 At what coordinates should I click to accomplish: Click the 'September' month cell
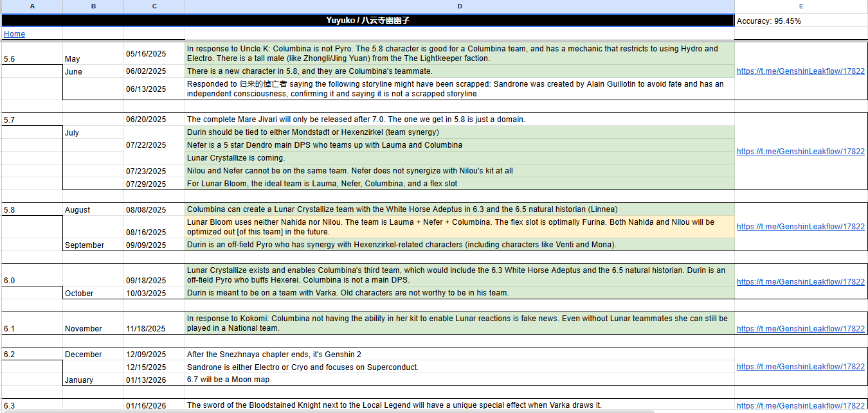point(93,245)
